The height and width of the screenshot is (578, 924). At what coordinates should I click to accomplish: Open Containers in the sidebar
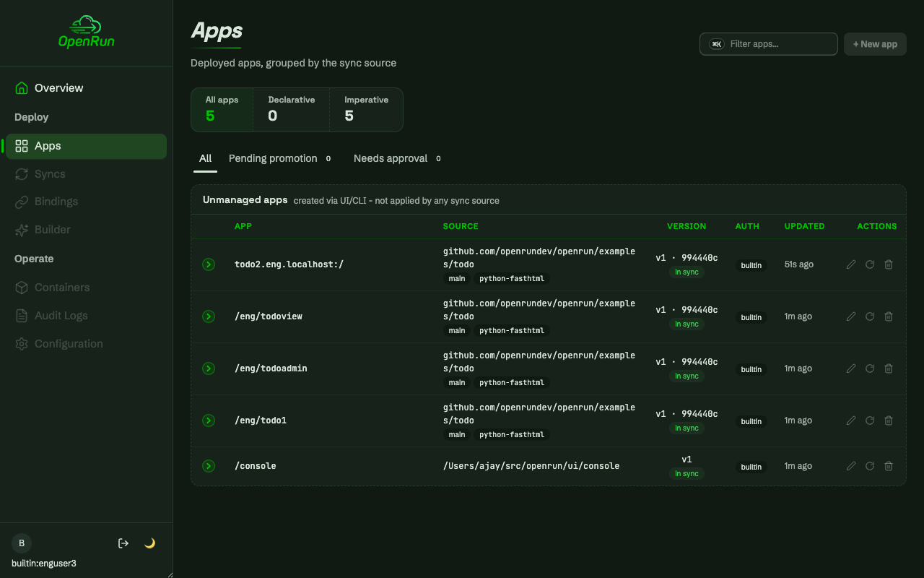(x=86, y=288)
